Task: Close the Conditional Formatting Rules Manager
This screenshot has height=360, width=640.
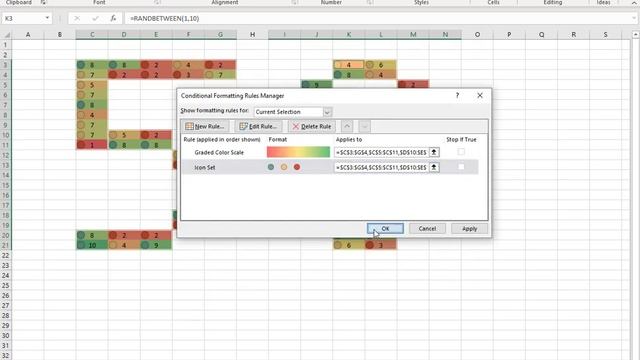Action: (480, 96)
